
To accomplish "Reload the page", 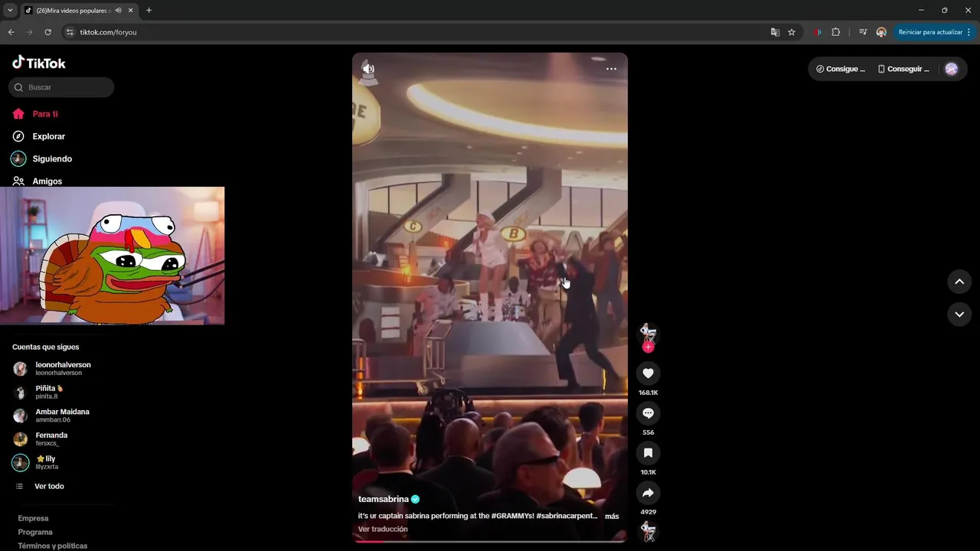I will 47,32.
